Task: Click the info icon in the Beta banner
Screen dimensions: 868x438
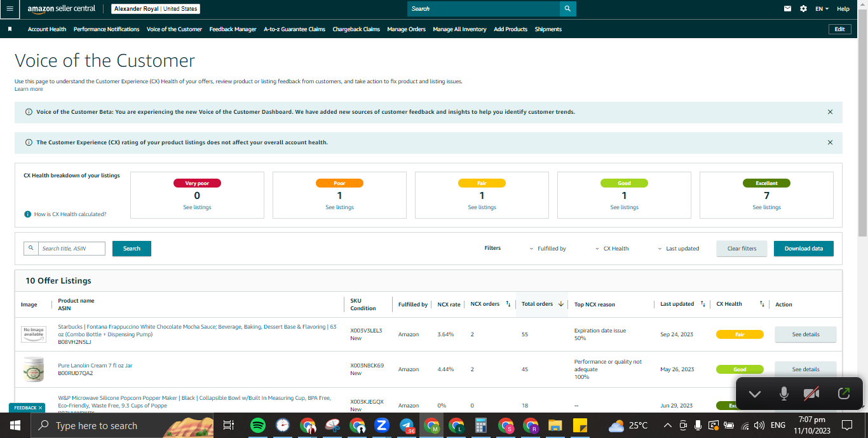Action: pyautogui.click(x=29, y=112)
